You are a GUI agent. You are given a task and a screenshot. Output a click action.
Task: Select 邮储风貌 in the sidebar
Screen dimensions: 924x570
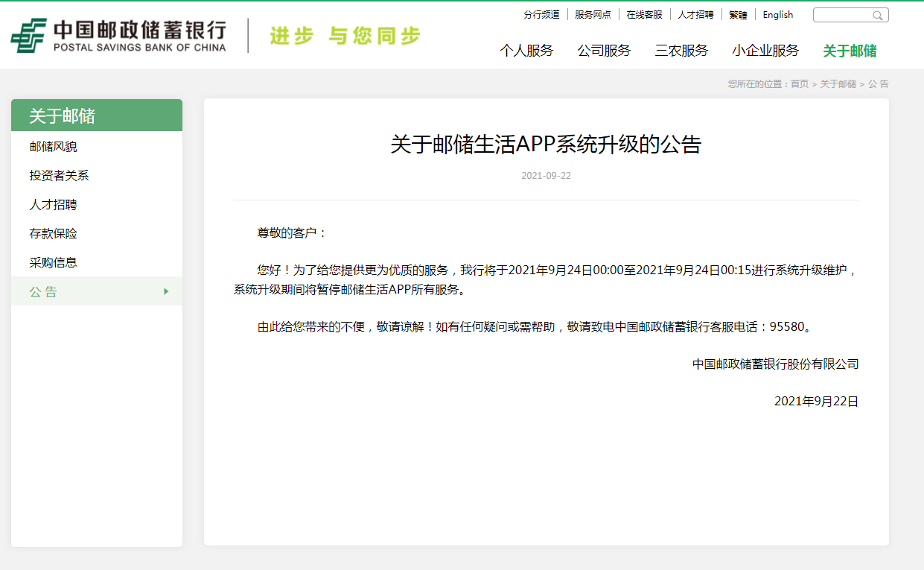(54, 147)
